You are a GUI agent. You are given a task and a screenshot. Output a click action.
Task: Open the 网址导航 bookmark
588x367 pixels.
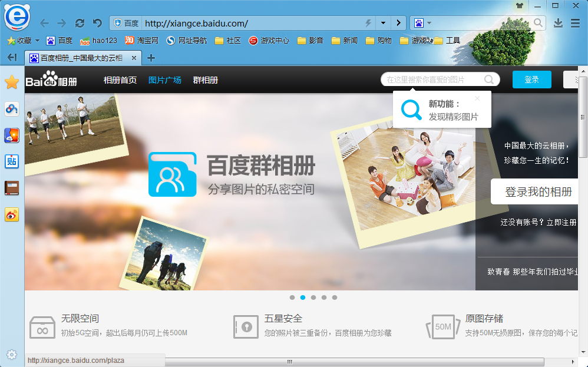point(187,40)
